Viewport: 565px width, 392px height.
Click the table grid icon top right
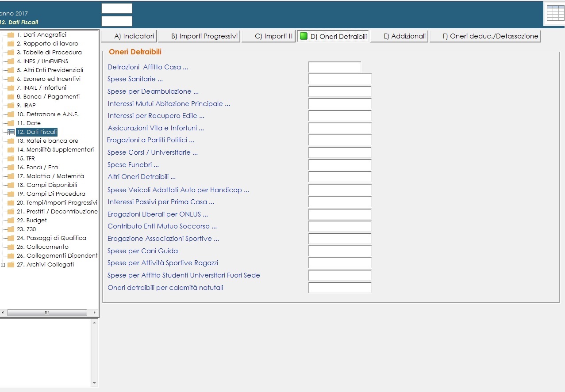pos(555,13)
